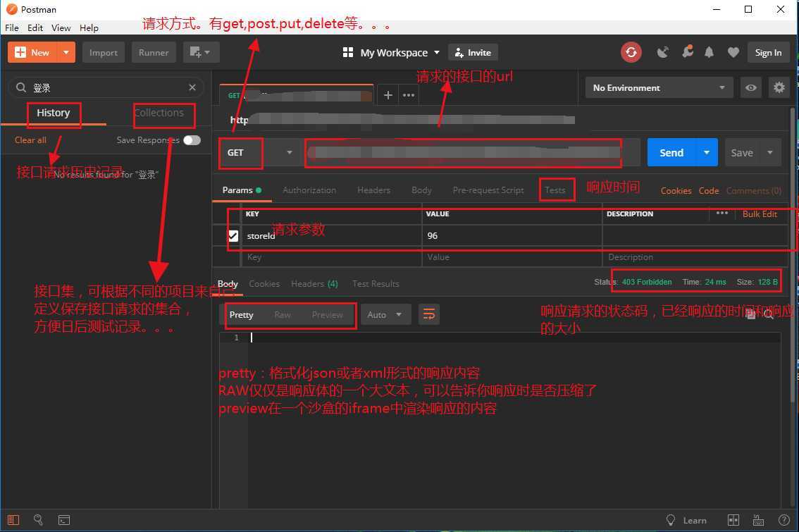Screen dimensions: 799x532
Task: Open Postman console icon in status bar
Action: click(64, 520)
